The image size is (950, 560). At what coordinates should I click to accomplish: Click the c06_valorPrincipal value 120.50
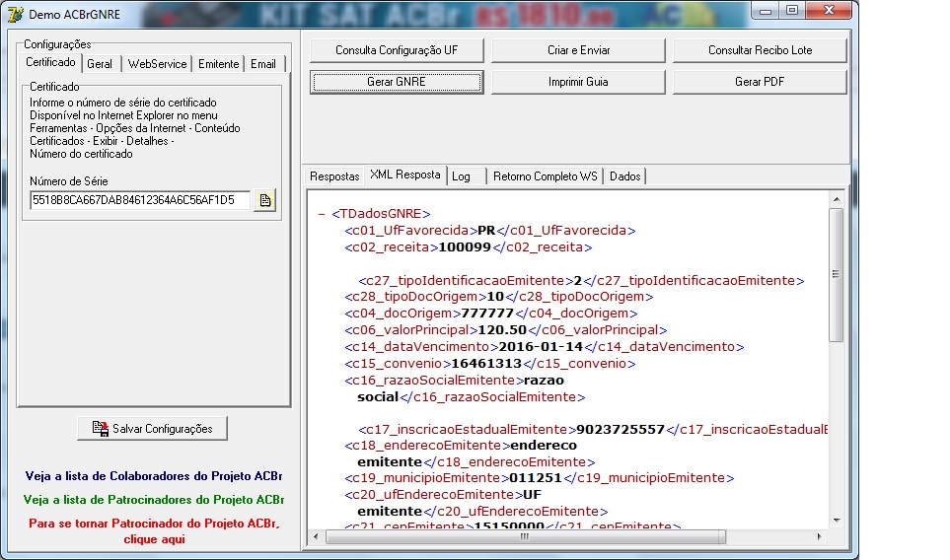click(502, 330)
